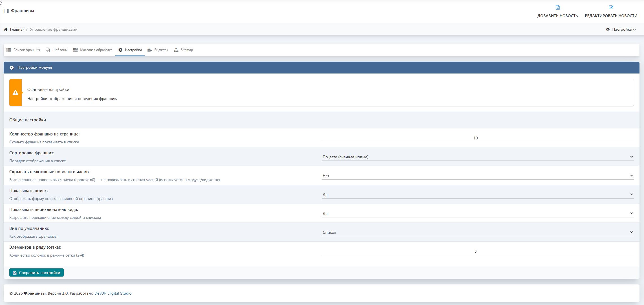This screenshot has height=305, width=644.
Task: Open the Сортировка франшиз dropdown
Action: coord(477,157)
